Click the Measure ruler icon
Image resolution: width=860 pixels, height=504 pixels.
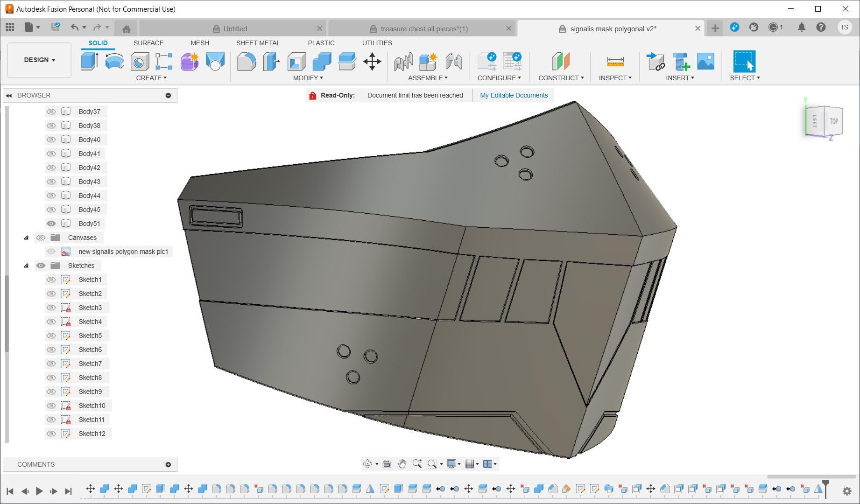[615, 61]
